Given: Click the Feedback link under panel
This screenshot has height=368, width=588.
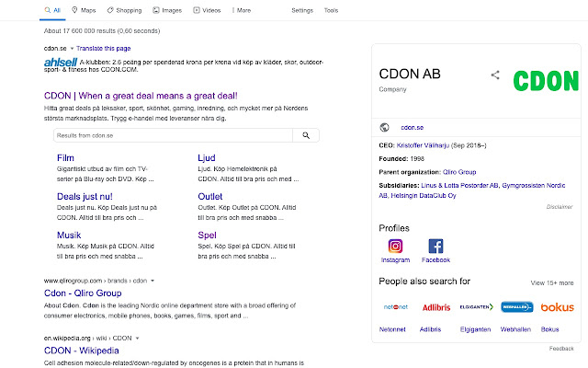Looking at the screenshot, I should tap(561, 349).
